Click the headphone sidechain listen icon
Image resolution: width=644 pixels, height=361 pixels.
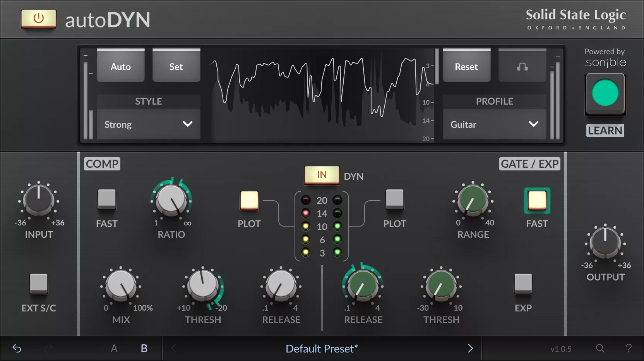tap(522, 66)
